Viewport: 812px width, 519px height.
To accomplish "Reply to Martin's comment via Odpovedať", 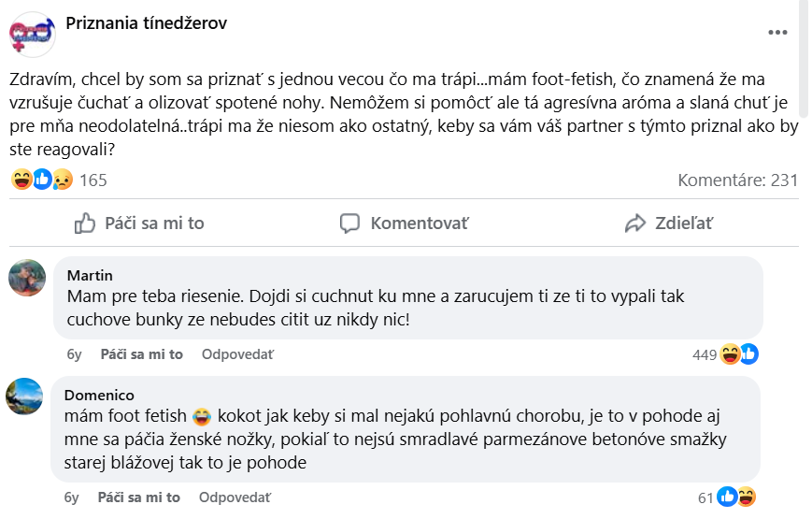I will coord(237,354).
